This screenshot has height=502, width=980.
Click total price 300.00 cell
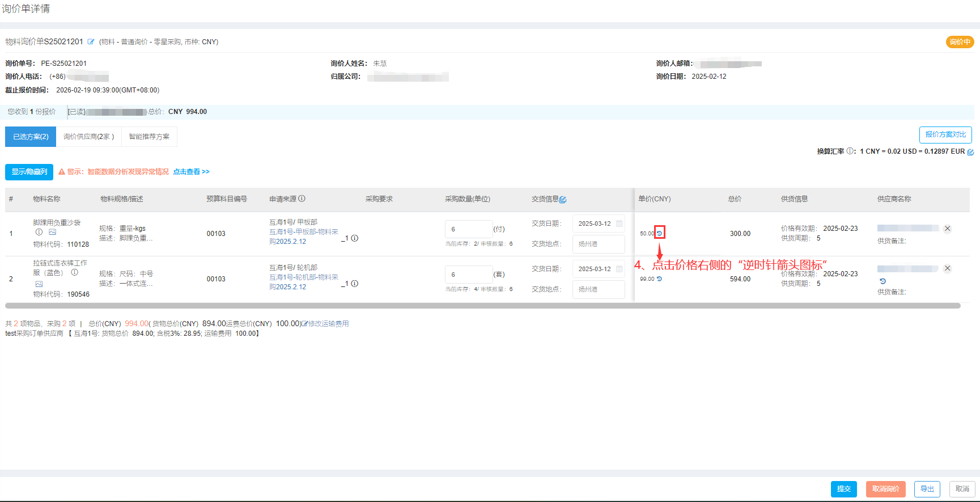point(740,234)
